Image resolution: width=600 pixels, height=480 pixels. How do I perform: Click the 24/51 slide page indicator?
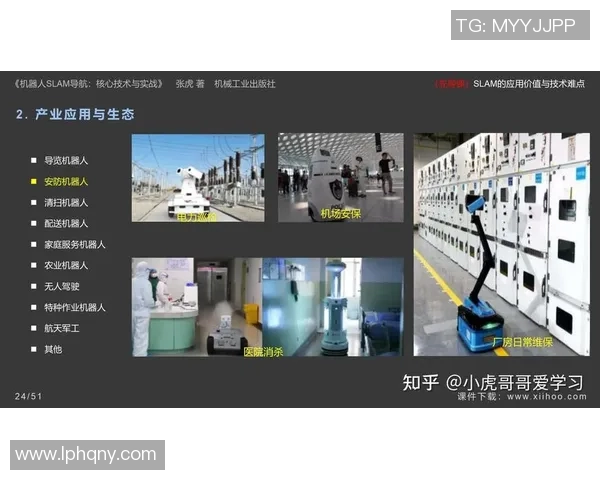point(28,396)
